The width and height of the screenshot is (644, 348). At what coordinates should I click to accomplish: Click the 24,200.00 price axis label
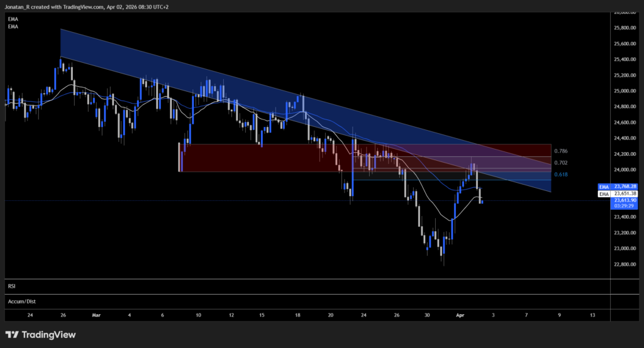(x=625, y=154)
